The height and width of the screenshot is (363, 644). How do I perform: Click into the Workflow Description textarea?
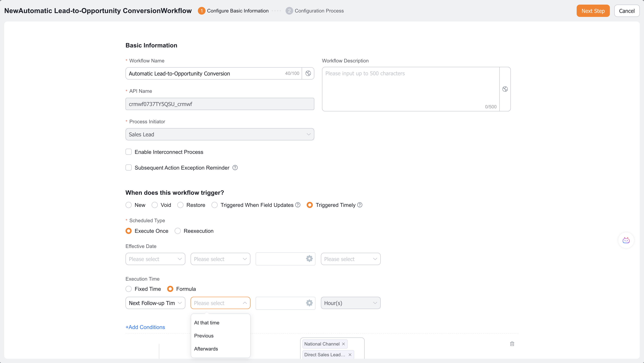(411, 89)
